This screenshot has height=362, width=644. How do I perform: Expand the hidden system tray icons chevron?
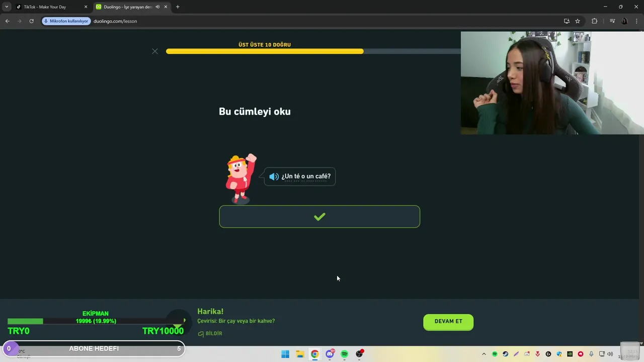click(x=484, y=354)
